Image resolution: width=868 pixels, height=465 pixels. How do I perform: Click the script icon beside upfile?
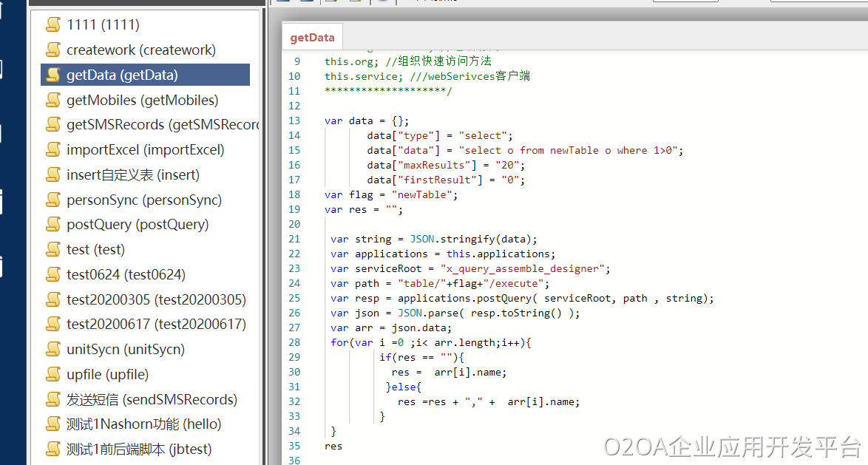coord(52,375)
